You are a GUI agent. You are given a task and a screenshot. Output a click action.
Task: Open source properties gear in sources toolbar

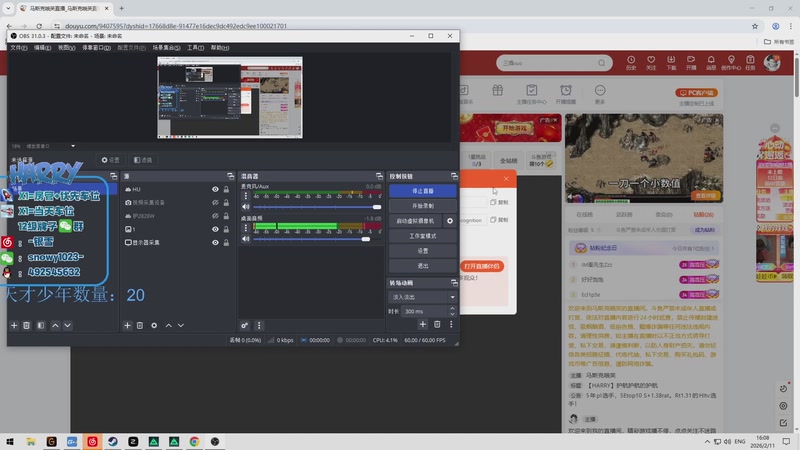click(x=154, y=326)
